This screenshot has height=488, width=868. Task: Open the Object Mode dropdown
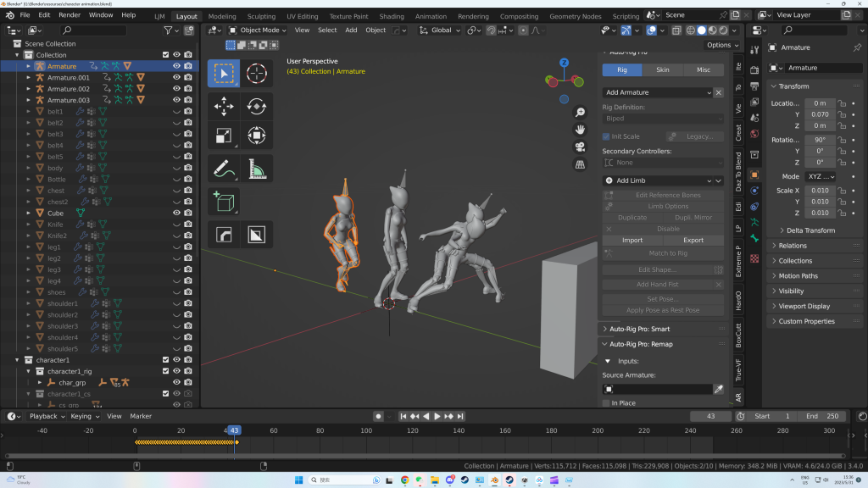[x=258, y=30]
